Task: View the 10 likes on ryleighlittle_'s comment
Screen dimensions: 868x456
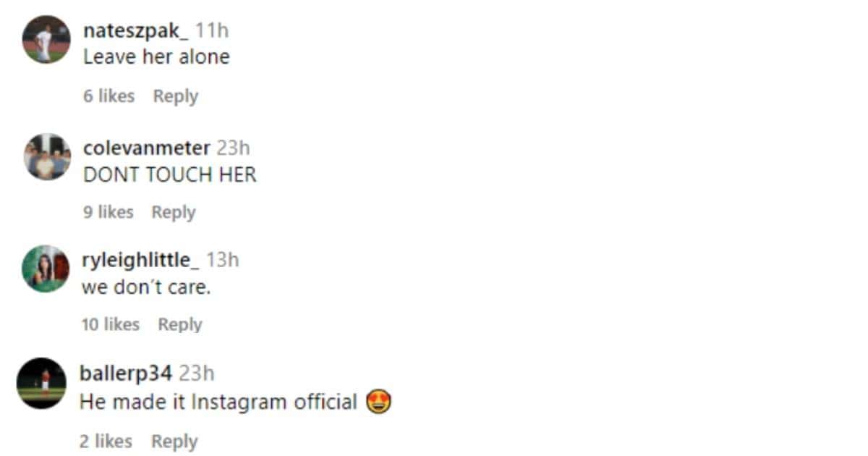Action: 112,324
